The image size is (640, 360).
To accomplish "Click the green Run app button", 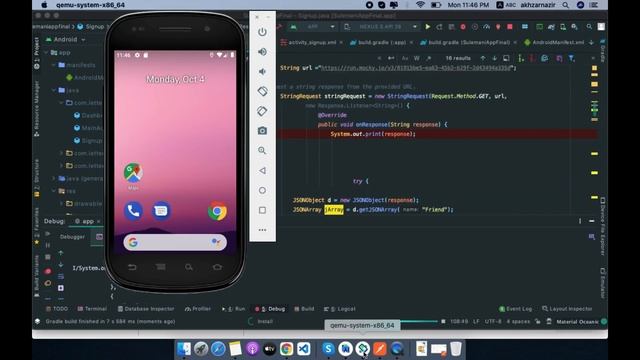I will click(x=428, y=27).
